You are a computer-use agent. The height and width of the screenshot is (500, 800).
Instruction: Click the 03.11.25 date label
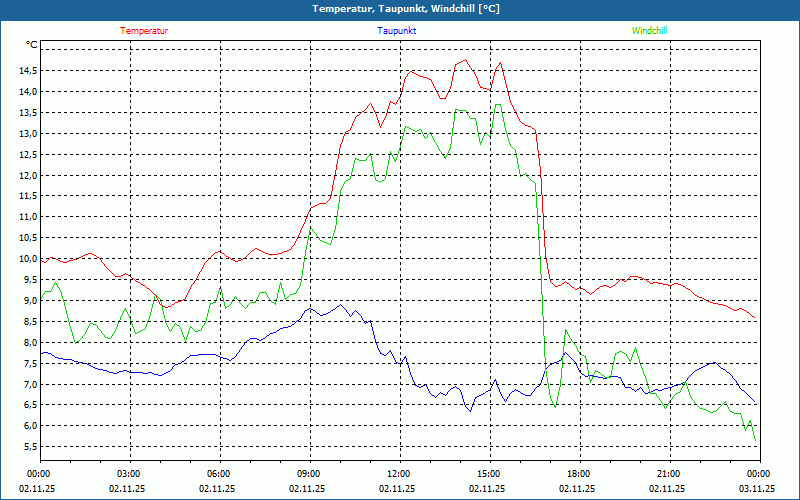pyautogui.click(x=757, y=489)
